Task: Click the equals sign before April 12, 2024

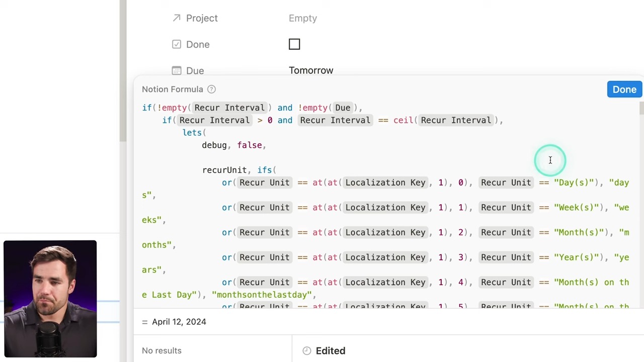Action: (145, 322)
